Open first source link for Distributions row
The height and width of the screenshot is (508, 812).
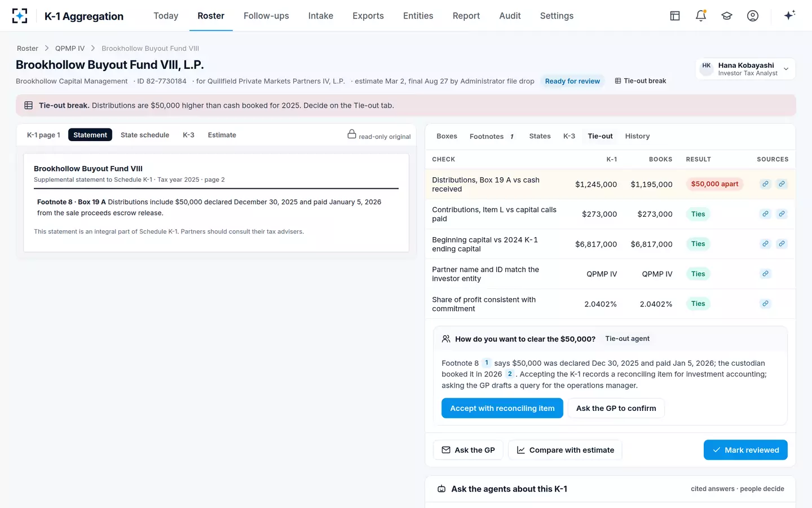(x=765, y=184)
